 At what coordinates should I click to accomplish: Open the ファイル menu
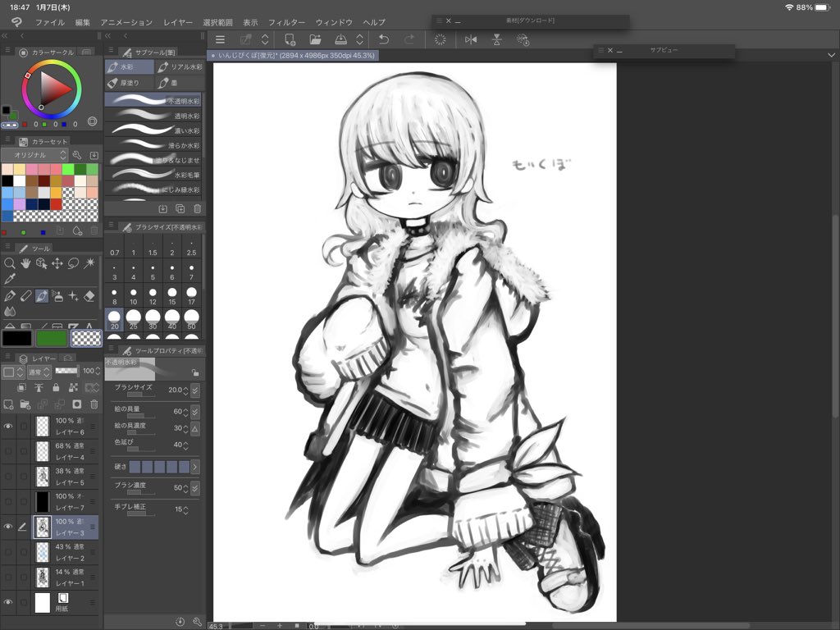click(x=50, y=22)
